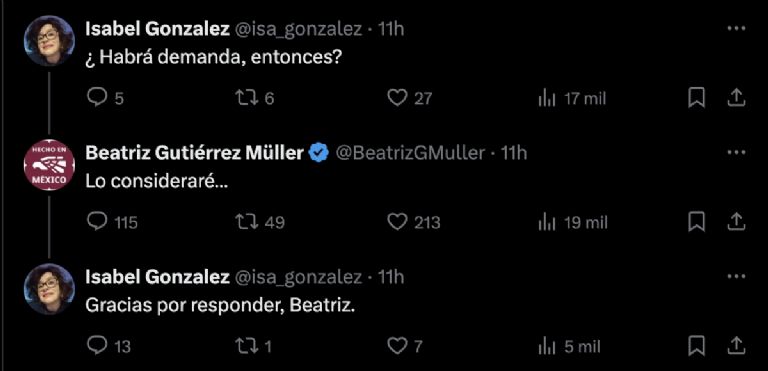Open more options on 'Gracias por responder' tweet
Screen dimensions: 768x371
point(736,277)
